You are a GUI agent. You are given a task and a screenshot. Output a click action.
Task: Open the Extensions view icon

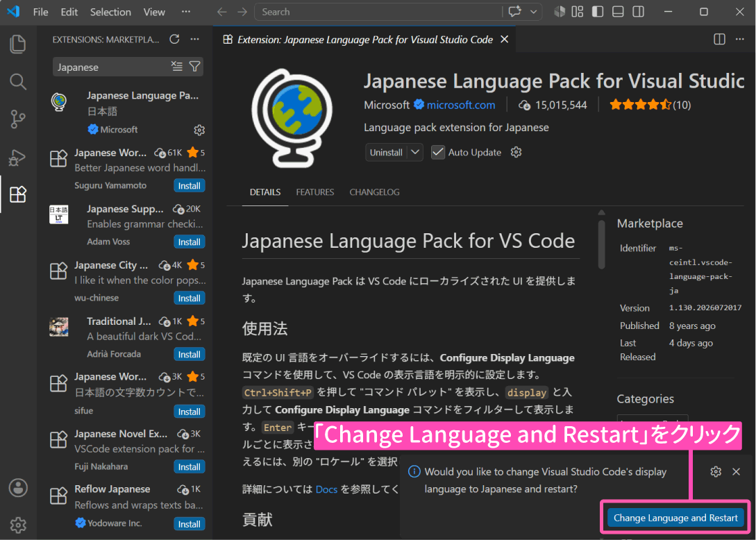tap(18, 194)
